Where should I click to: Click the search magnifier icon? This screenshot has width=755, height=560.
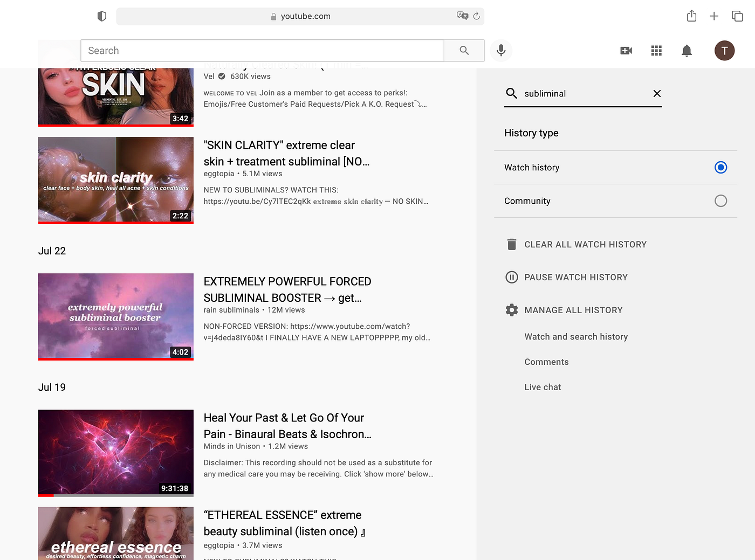[x=464, y=50]
